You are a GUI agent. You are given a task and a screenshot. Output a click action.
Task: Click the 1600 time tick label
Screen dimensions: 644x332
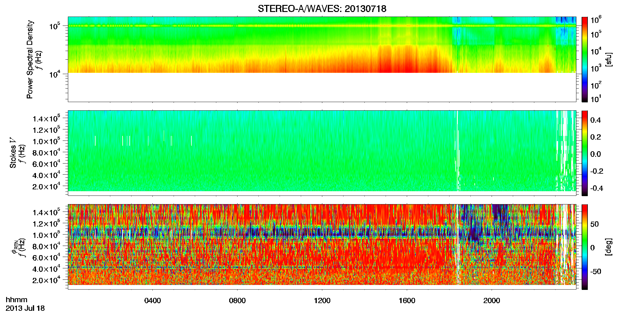click(407, 301)
